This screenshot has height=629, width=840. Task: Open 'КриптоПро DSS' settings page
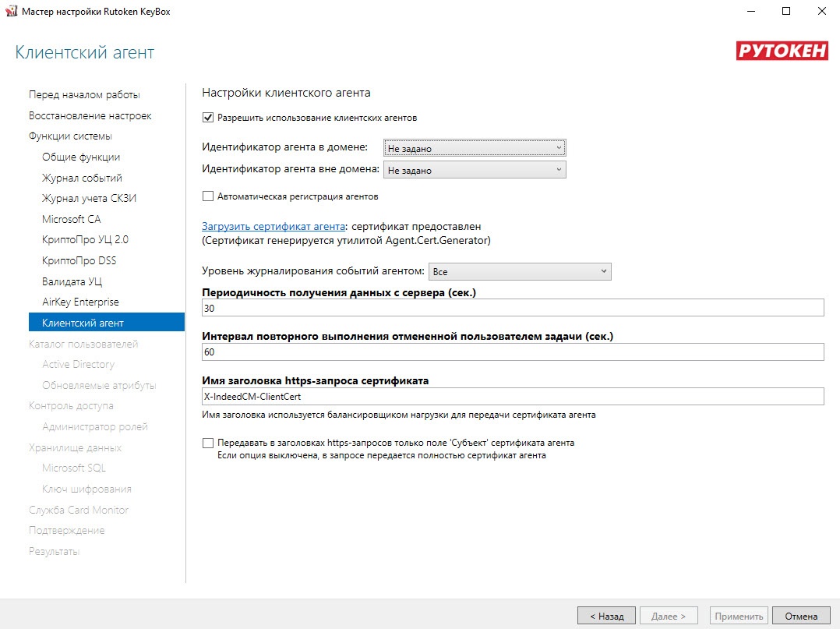click(x=79, y=261)
